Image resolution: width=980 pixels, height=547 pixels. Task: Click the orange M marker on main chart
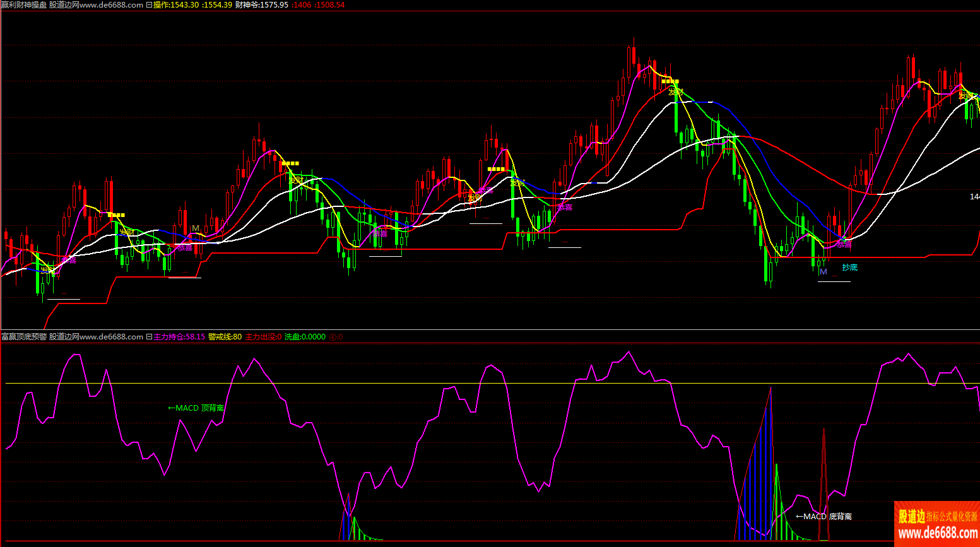click(x=196, y=228)
